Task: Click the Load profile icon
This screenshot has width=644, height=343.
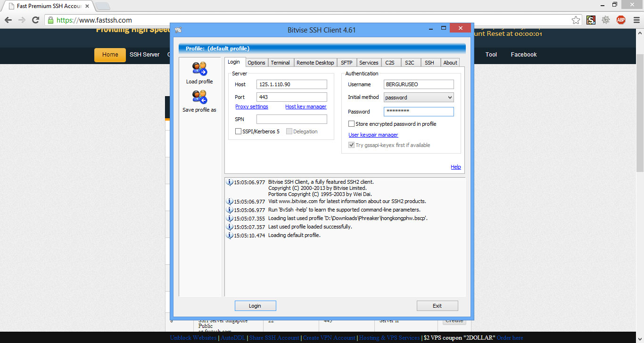Action: coord(199,69)
